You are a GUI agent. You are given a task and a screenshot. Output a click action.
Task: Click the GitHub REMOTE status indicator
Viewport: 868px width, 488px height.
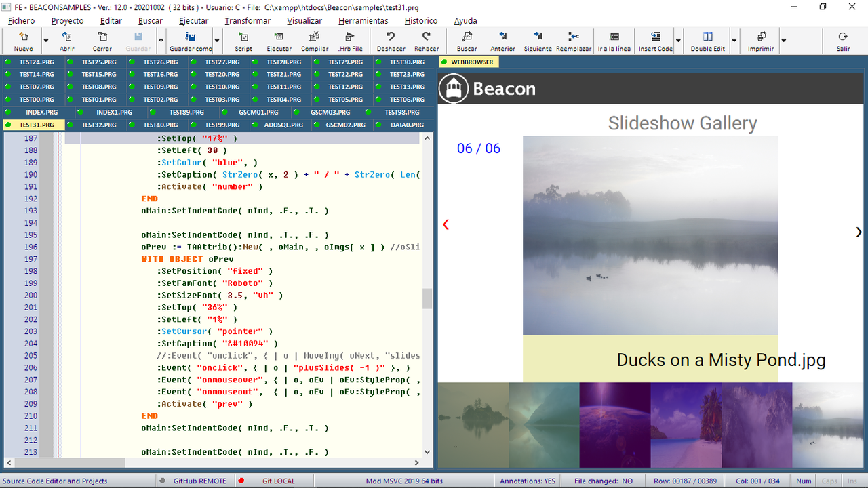point(195,481)
